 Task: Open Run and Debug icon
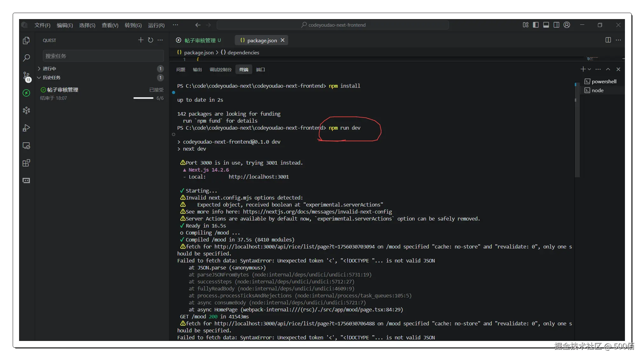[26, 128]
